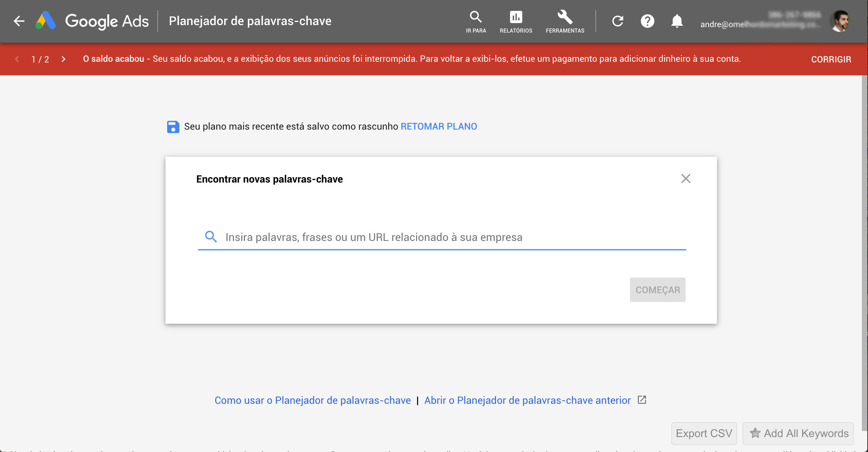Open the previous Planejador de palavras-chave link
868x452 pixels.
coord(528,400)
